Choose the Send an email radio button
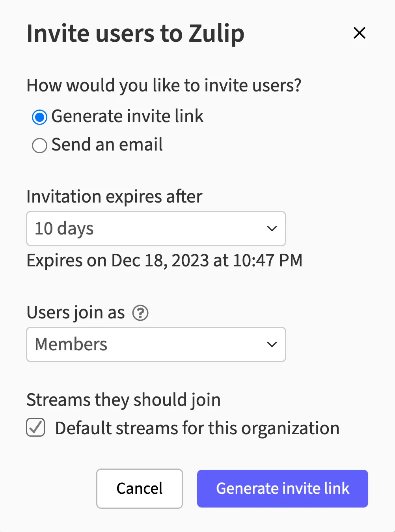The width and height of the screenshot is (395, 532). 39,145
